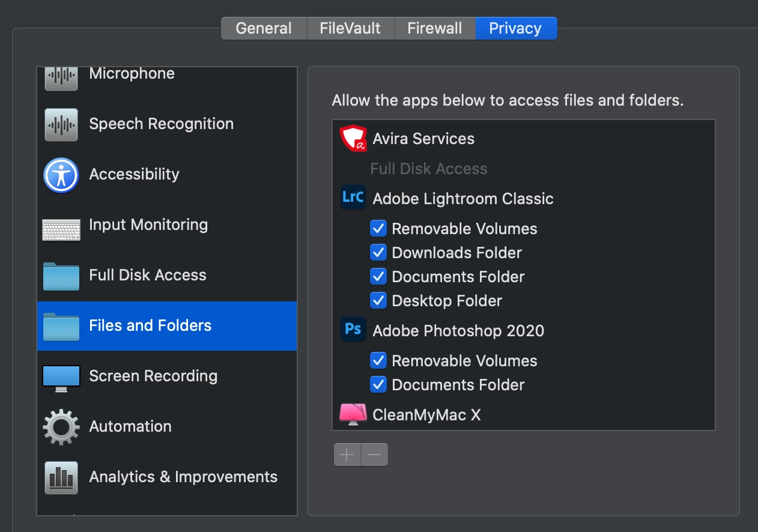
Task: Click the Input Monitoring keyboard icon
Action: (61, 229)
